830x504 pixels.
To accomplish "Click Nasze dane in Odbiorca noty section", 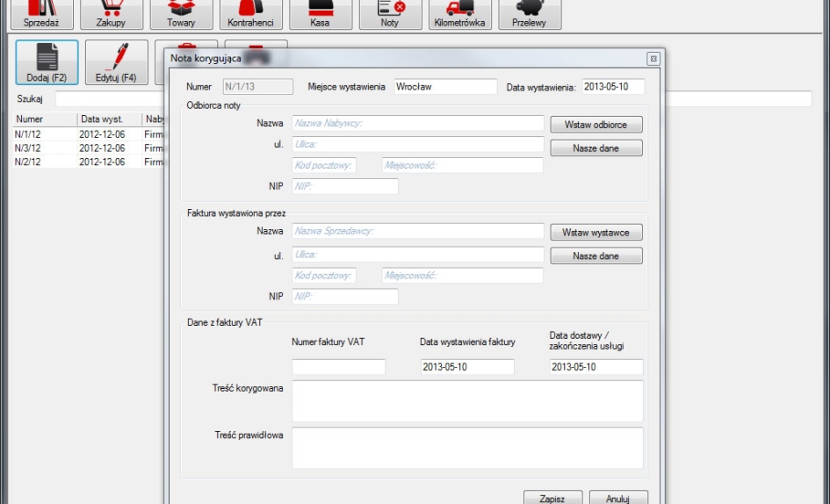I will coord(595,148).
